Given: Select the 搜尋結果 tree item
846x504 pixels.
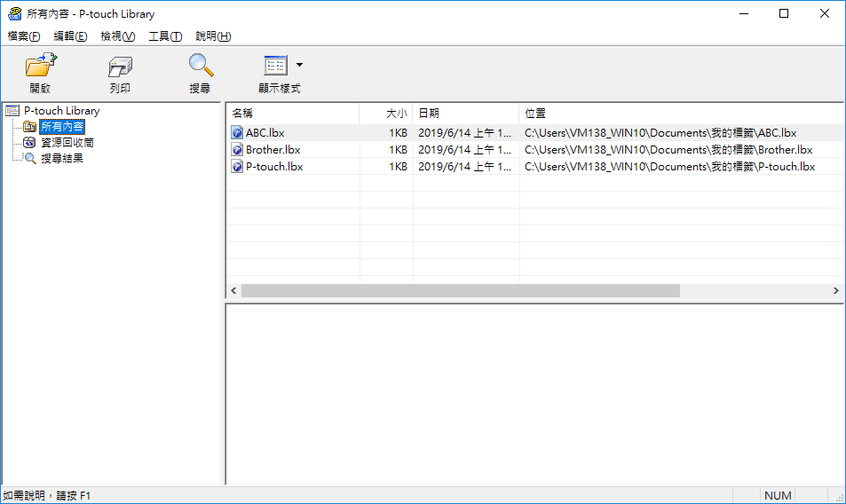Looking at the screenshot, I should click(62, 159).
